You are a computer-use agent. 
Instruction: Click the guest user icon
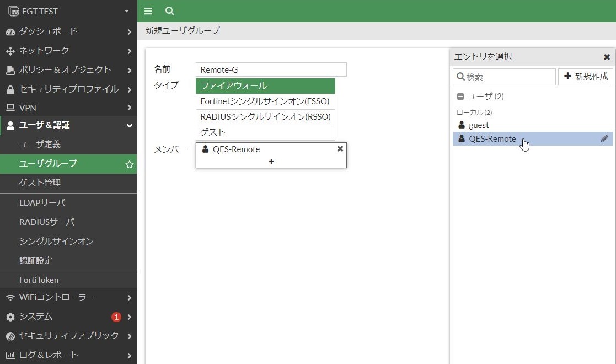[x=462, y=125]
